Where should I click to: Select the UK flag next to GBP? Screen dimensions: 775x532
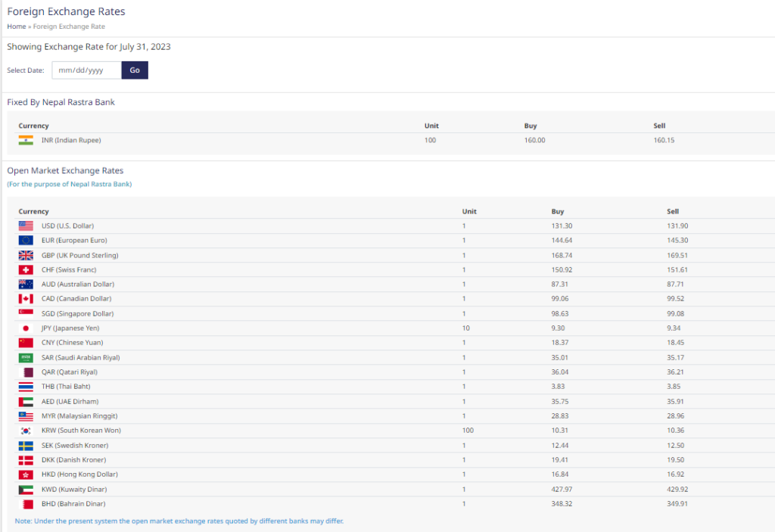[26, 255]
